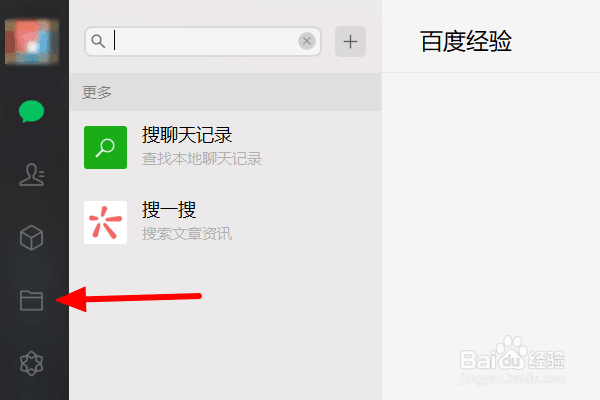Clear search with the round X button

coord(307,41)
